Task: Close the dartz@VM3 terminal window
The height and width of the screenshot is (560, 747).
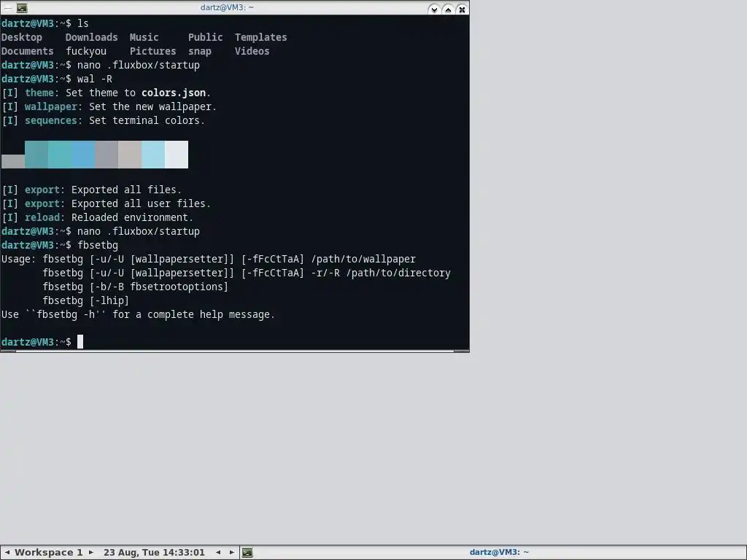Action: coord(462,9)
